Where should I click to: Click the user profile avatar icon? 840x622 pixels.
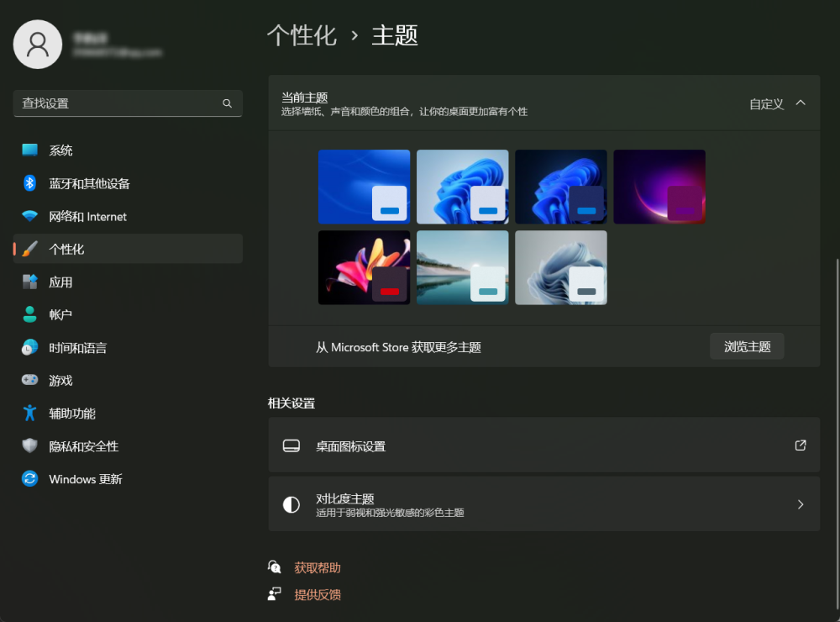[38, 45]
